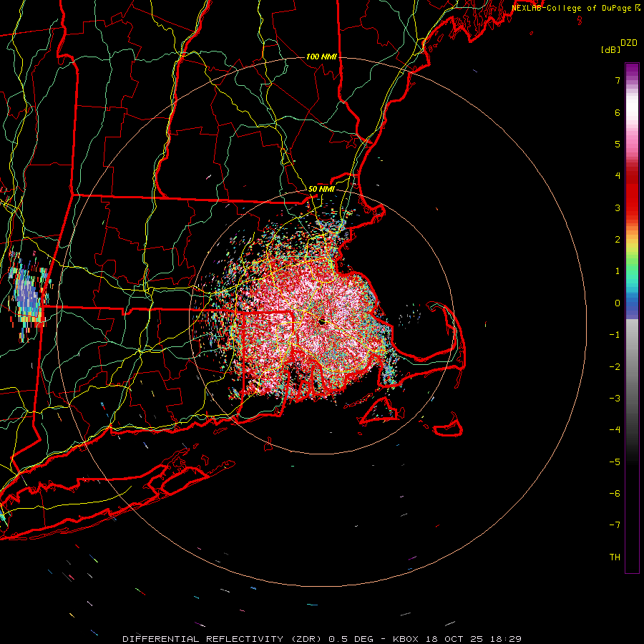Image resolution: width=644 pixels, height=644 pixels.
Task: Click the "6" color scale value
Action: click(618, 112)
